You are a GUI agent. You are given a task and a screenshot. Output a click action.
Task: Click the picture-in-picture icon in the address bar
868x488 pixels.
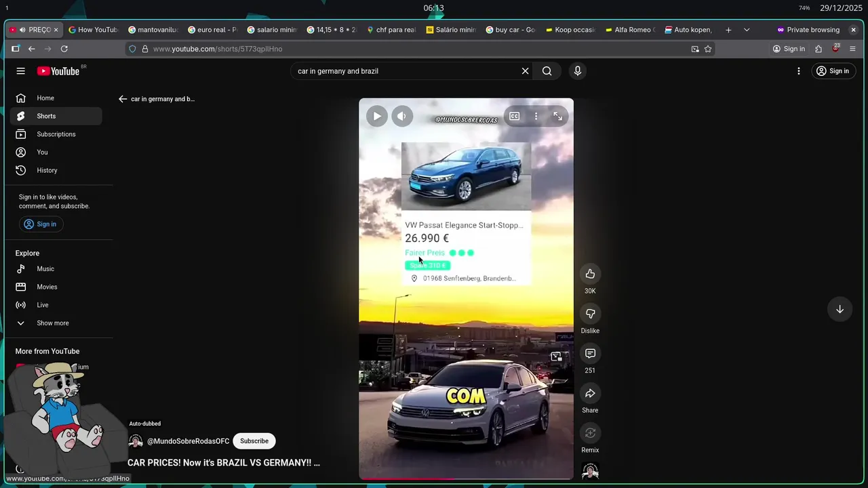[x=695, y=49]
